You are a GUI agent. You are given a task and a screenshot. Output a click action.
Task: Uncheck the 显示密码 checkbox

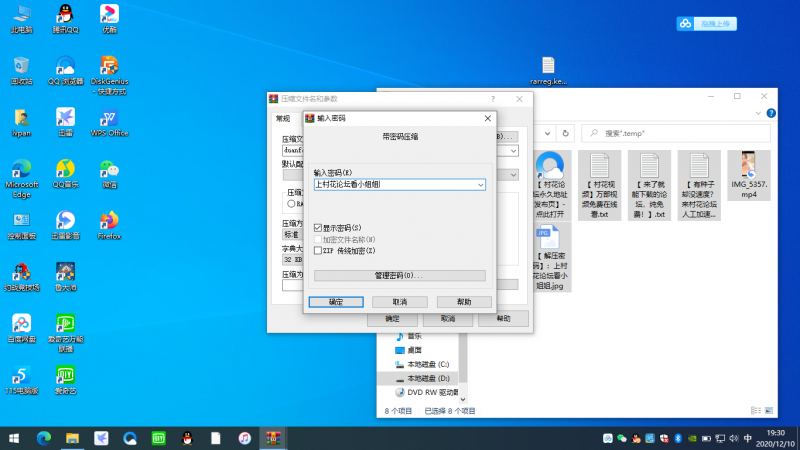tap(318, 228)
